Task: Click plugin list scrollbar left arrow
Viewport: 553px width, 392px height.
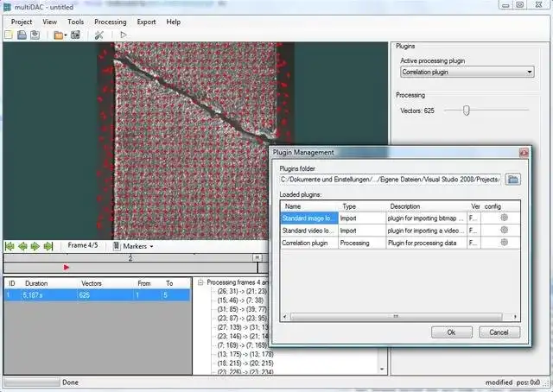Action: 285,317
